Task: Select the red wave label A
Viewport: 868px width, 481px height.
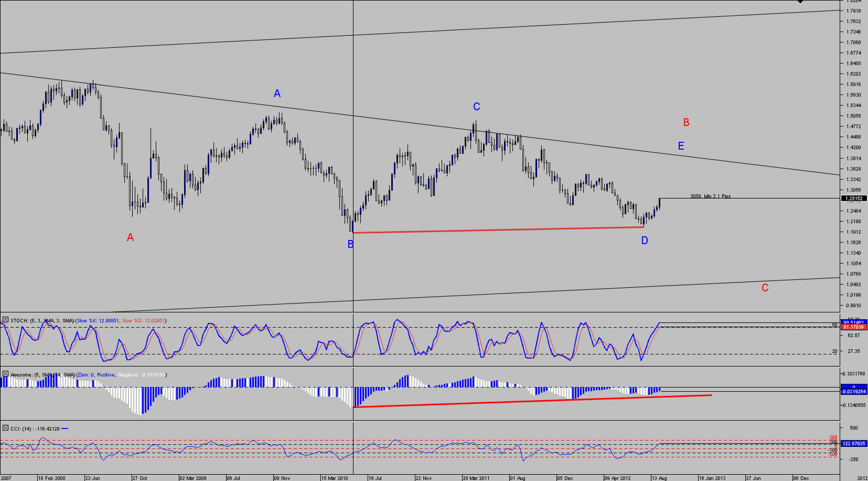Action: click(130, 237)
